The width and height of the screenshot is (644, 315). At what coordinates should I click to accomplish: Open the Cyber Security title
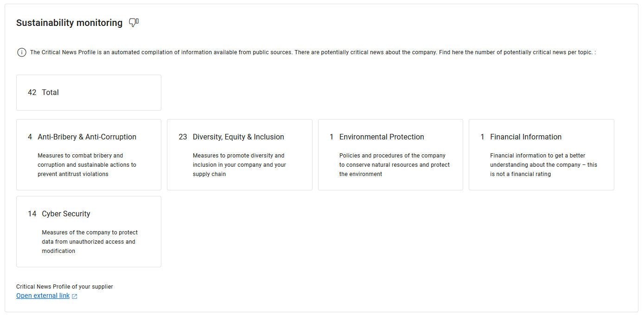pyautogui.click(x=66, y=214)
